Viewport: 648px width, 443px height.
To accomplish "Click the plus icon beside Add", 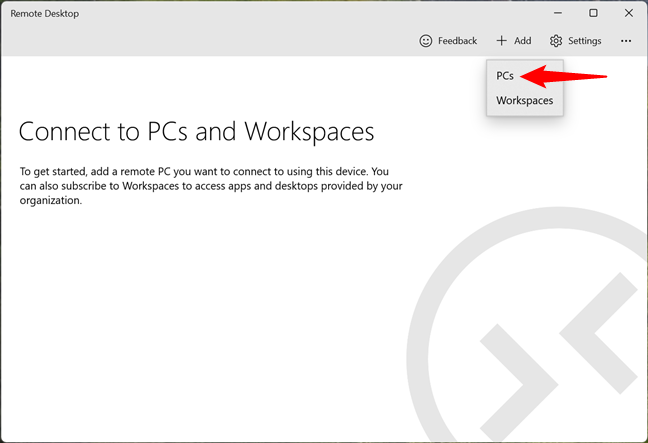I will tap(501, 41).
